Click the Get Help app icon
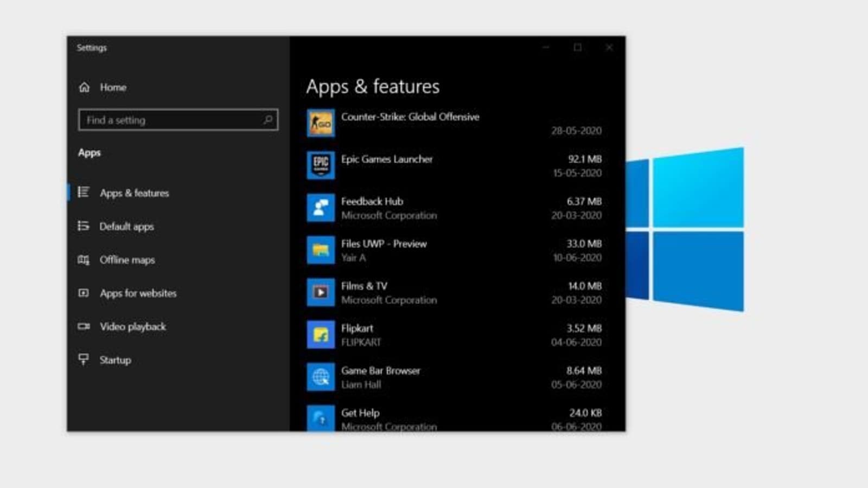This screenshot has width=868, height=488. [x=321, y=418]
